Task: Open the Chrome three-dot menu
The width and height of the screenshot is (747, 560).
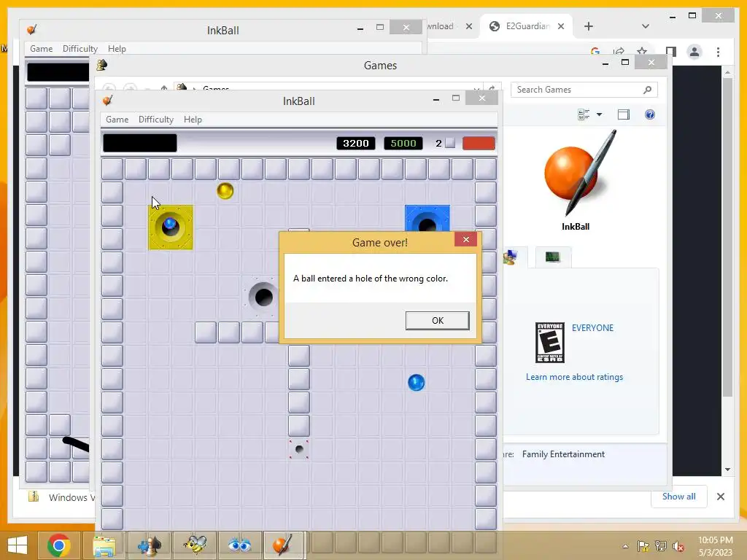Action: (x=718, y=52)
